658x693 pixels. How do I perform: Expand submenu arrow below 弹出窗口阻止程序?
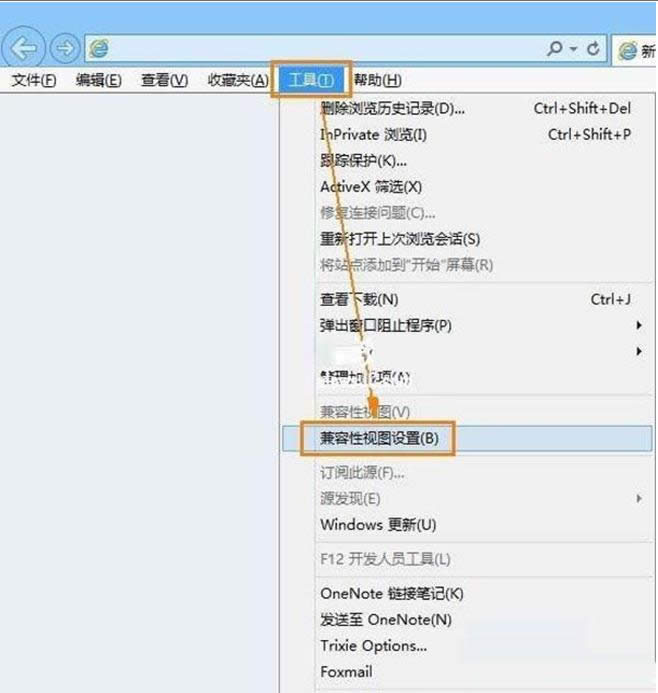coord(639,351)
